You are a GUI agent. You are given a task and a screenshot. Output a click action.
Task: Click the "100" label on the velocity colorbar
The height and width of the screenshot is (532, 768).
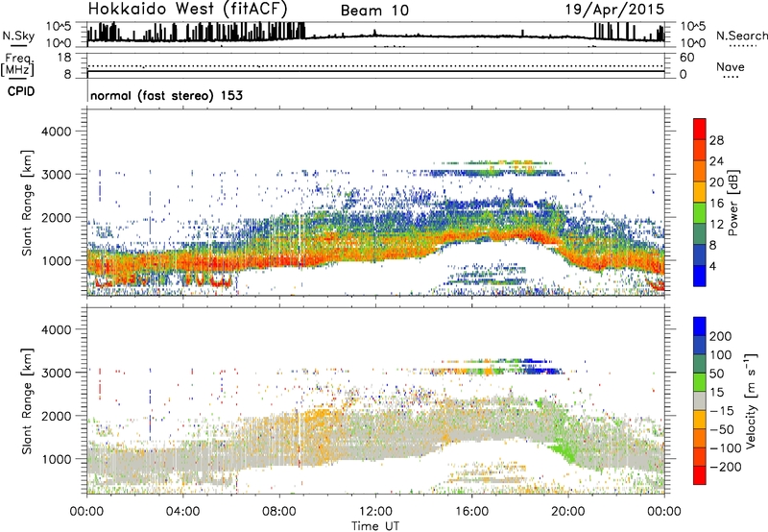pos(721,355)
